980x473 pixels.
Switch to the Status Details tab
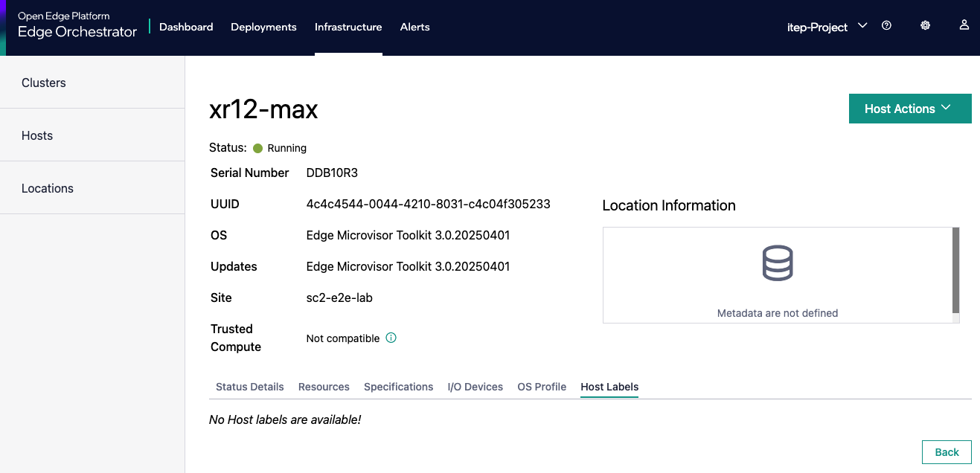pyautogui.click(x=249, y=387)
